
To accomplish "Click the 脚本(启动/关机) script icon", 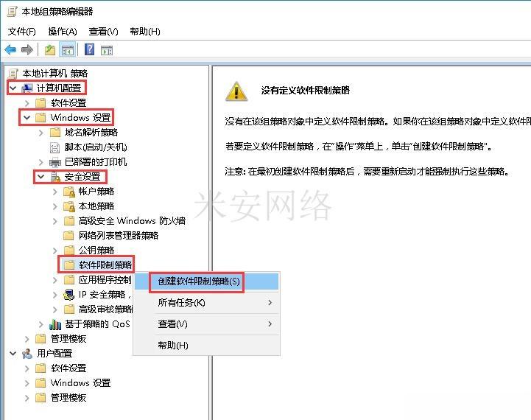I will coord(54,147).
